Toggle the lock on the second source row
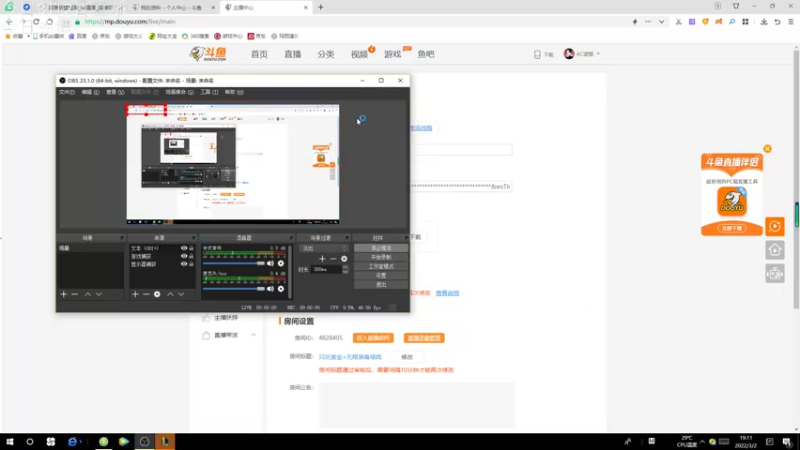 (191, 256)
